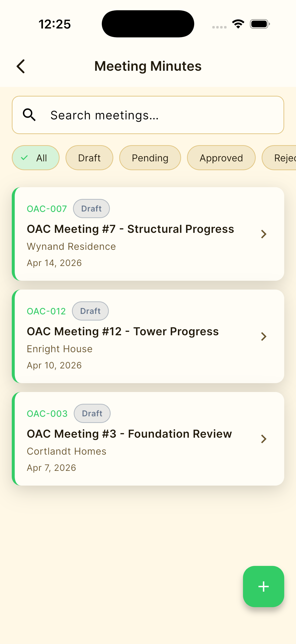296x644 pixels.
Task: Tap the Wi-Fi status icon
Action: (x=238, y=24)
